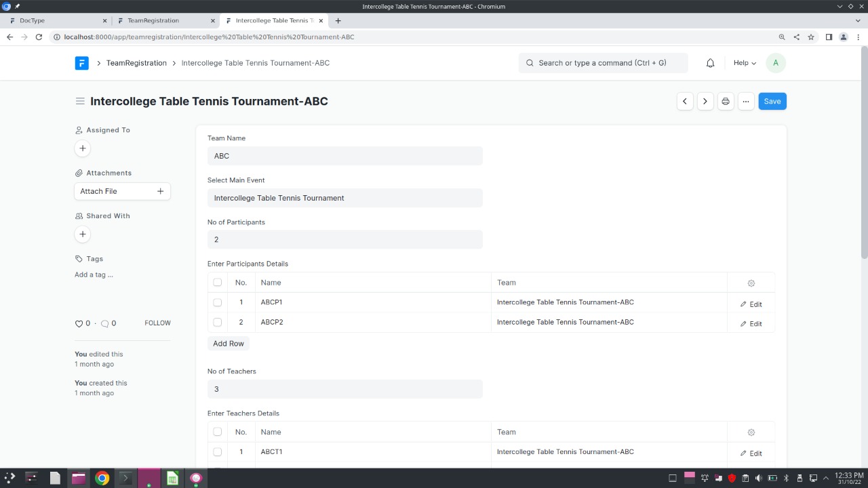Share document with plus under Shared With
Image resolution: width=868 pixels, height=488 pixels.
click(x=83, y=235)
